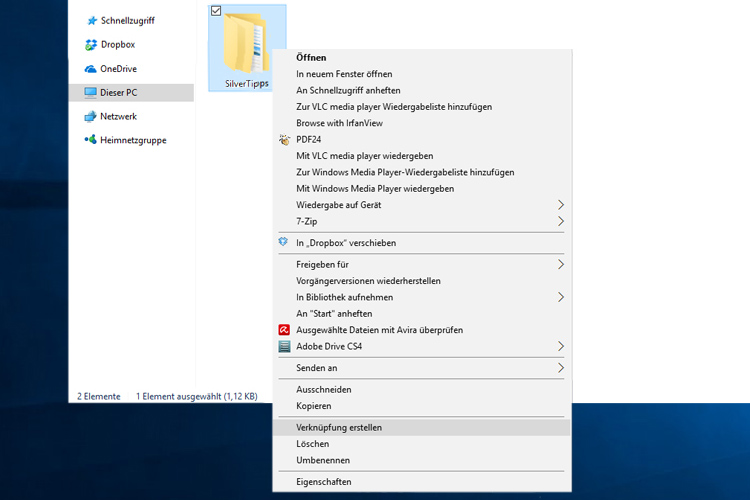Open the PDF24 menu entry
Viewport: 750px width, 500px height.
point(422,139)
